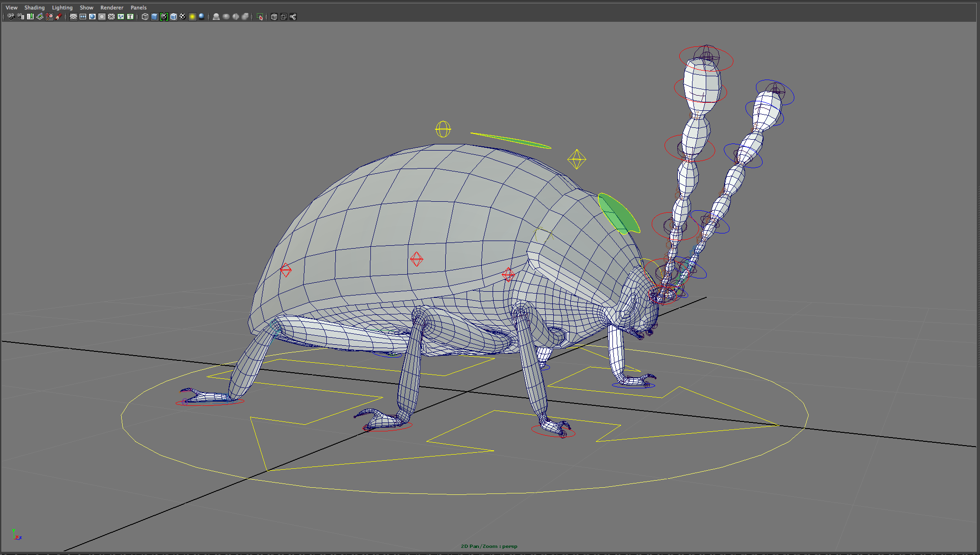Image resolution: width=980 pixels, height=555 pixels.
Task: Toggle X-Ray Active Components icon
Action: coord(283,17)
